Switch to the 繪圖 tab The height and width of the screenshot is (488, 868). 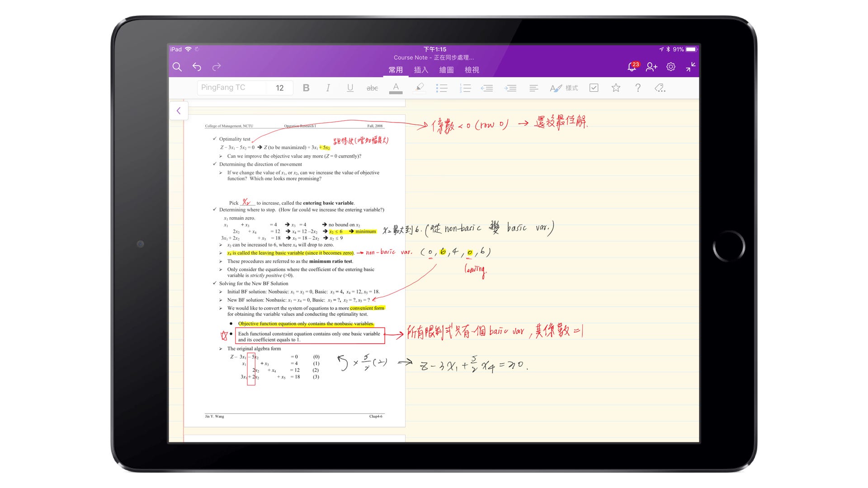[446, 70]
